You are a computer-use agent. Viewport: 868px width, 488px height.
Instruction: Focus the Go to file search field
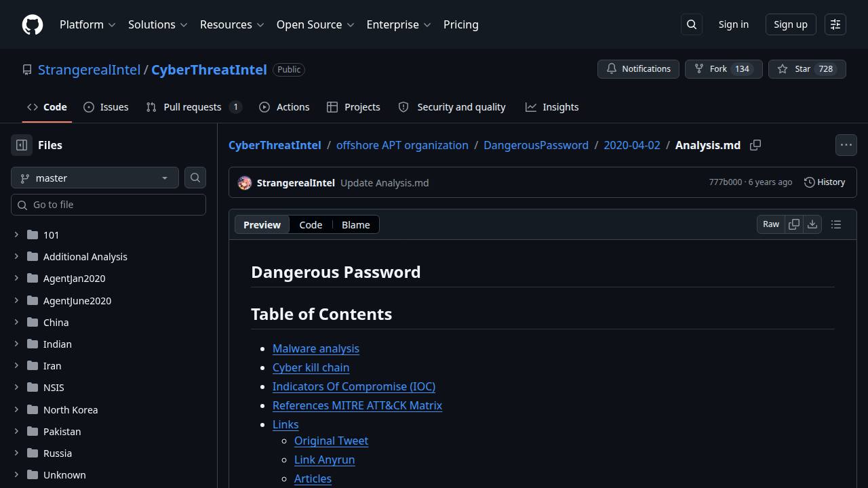click(x=108, y=205)
